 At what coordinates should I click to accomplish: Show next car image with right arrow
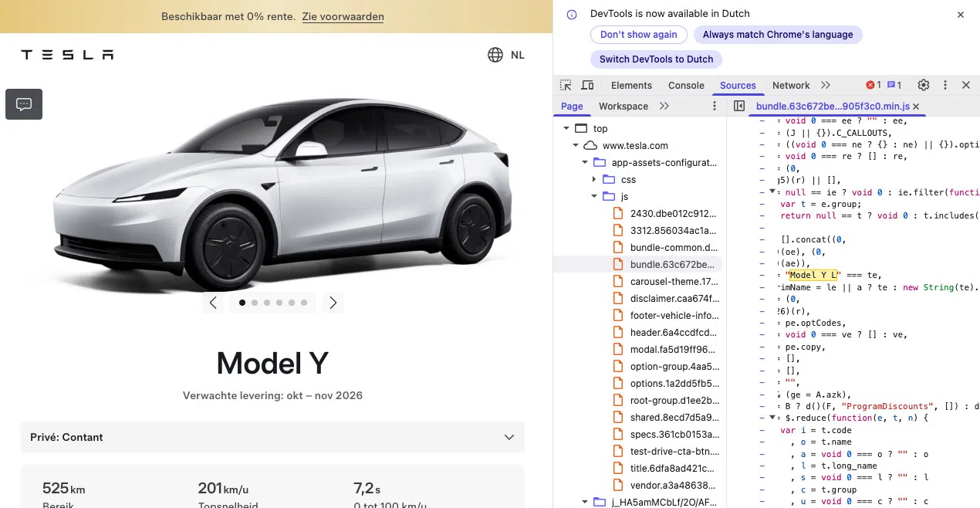(x=333, y=303)
